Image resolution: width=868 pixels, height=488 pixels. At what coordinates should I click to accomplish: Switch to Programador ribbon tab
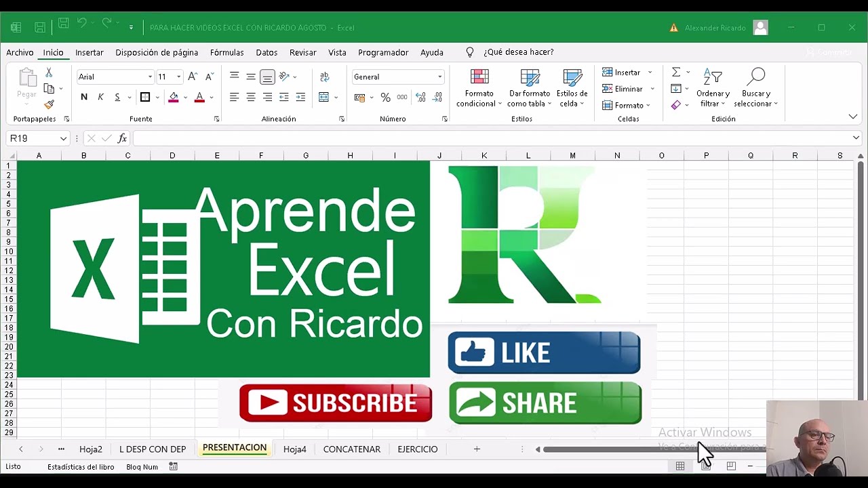coord(383,52)
